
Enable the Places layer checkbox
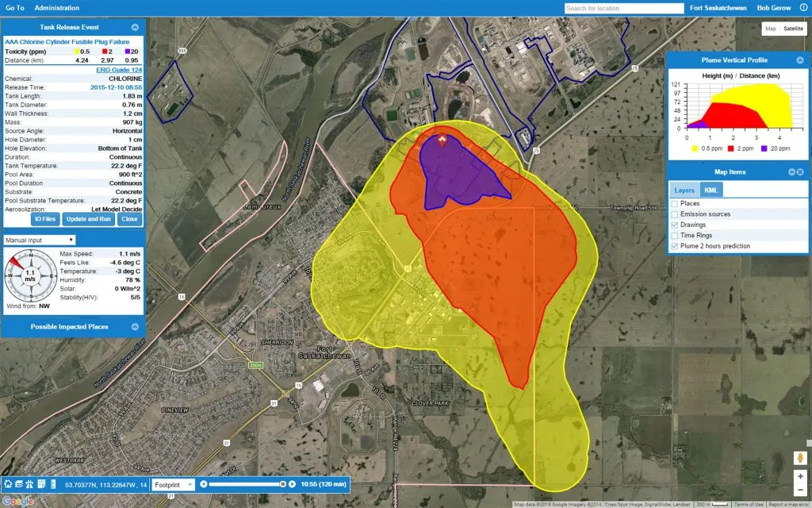675,204
